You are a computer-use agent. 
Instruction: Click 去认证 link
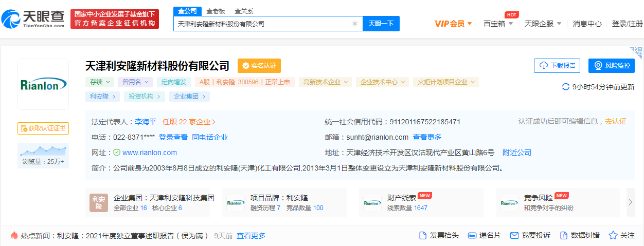tap(616, 122)
